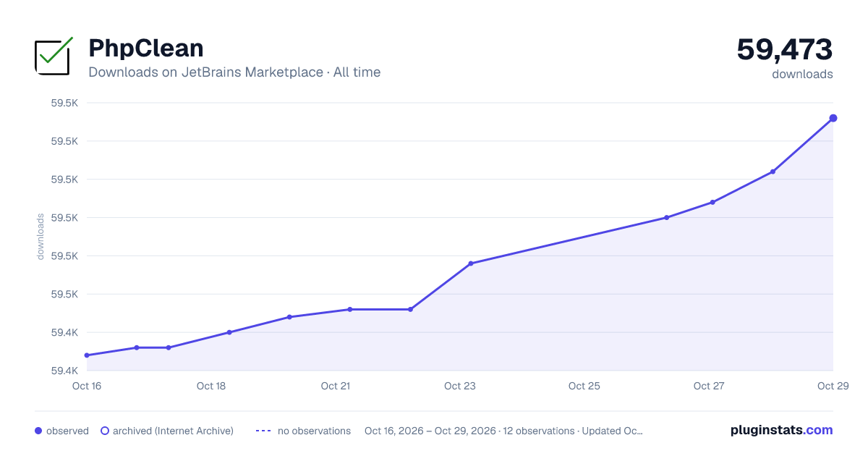Image resolution: width=868 pixels, height=456 pixels.
Task: Click the 'no observations' legend label
Action: tap(314, 431)
